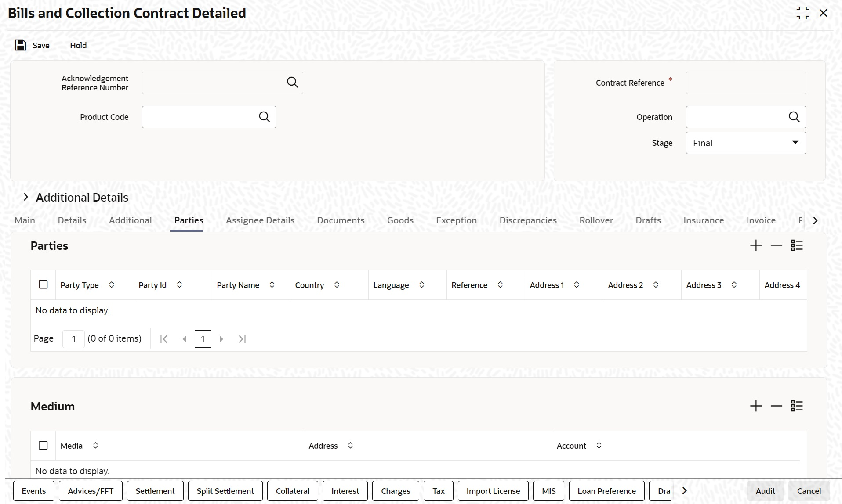This screenshot has width=842, height=504.
Task: Open the Documents tab
Action: [341, 220]
